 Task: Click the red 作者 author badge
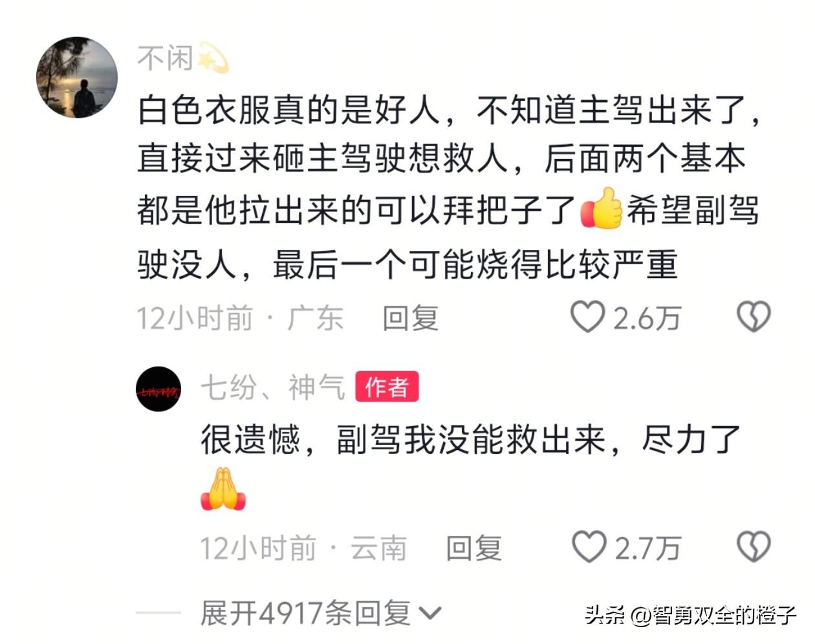[387, 387]
